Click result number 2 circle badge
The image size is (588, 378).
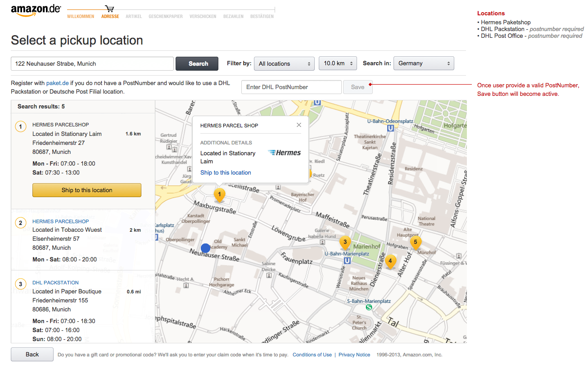[x=20, y=223]
